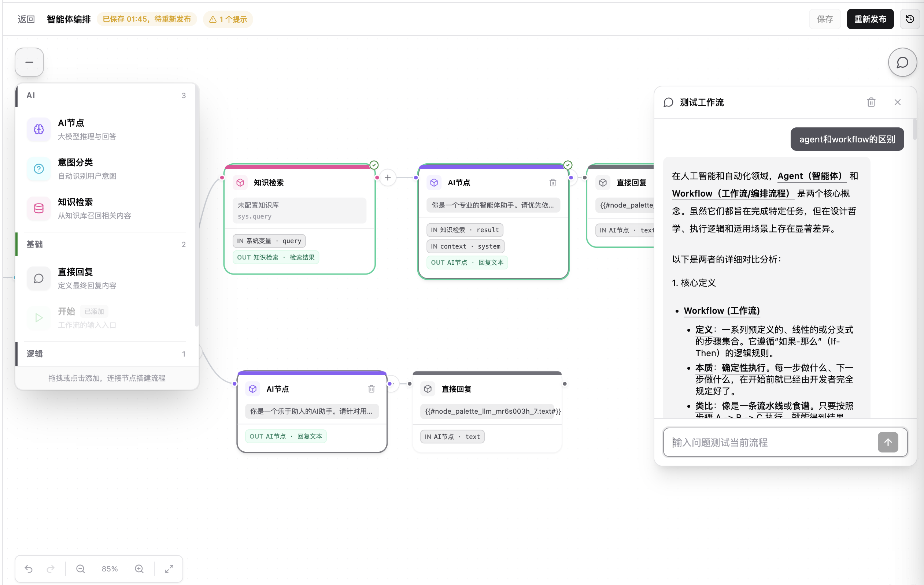Image resolution: width=924 pixels, height=585 pixels.
Task: Select upper-right 直接回复 node title
Action: point(631,182)
